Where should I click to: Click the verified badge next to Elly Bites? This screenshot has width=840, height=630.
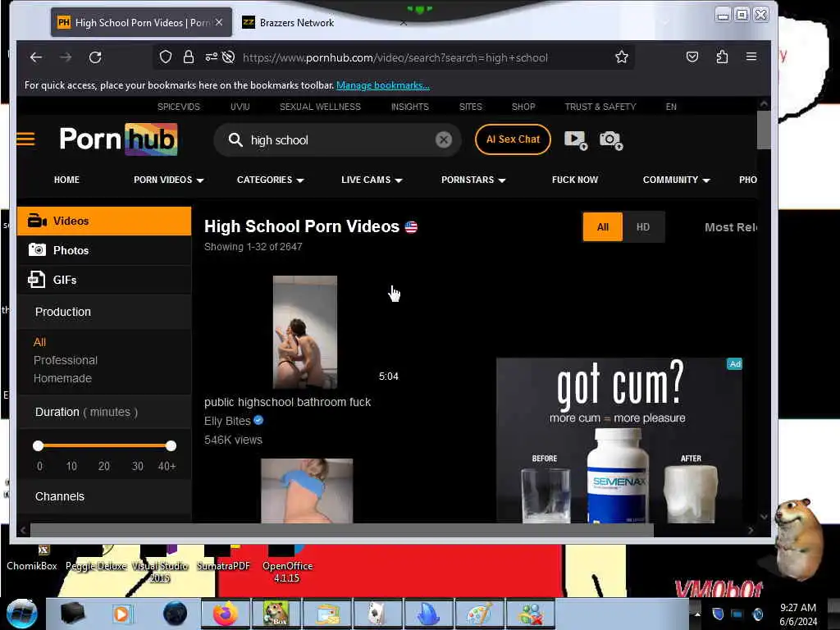point(258,421)
